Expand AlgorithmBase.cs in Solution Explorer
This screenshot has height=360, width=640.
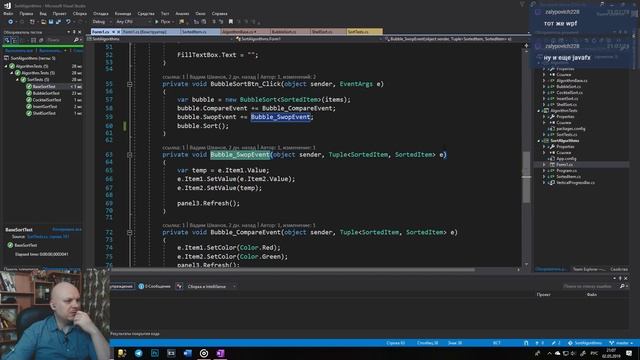click(544, 81)
